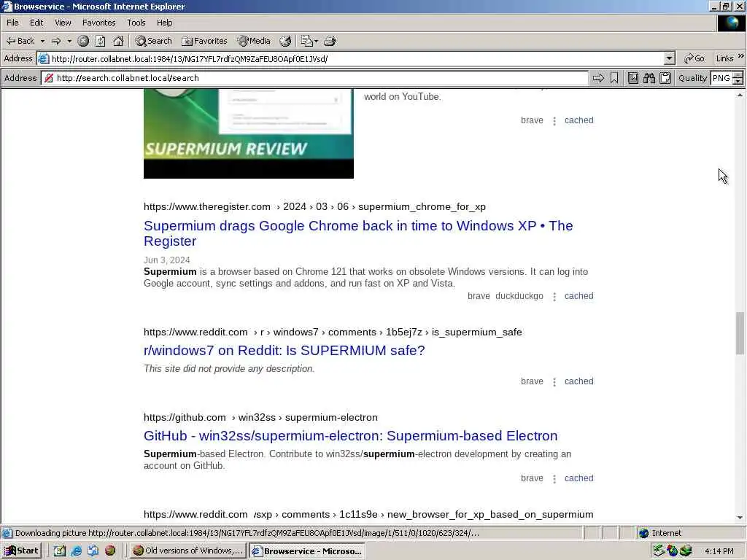Click the page icon in IE address bar
Viewport: 747px width, 560px height.
[43, 58]
